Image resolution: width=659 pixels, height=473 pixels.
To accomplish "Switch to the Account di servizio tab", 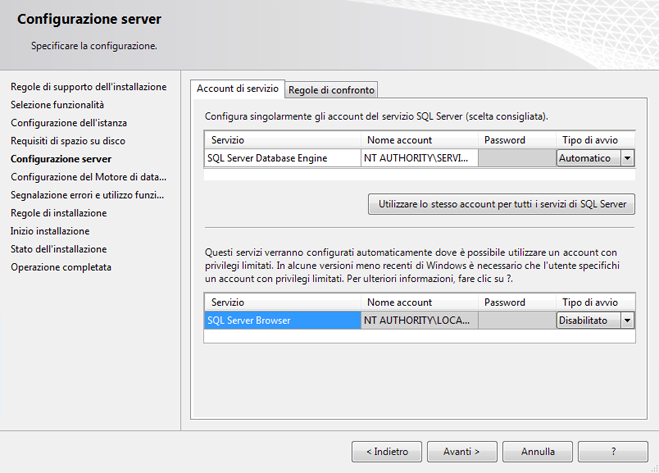I will pyautogui.click(x=237, y=89).
